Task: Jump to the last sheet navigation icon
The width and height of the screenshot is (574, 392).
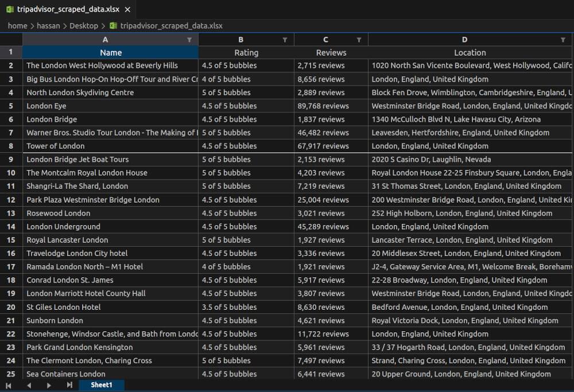Action: 69,385
